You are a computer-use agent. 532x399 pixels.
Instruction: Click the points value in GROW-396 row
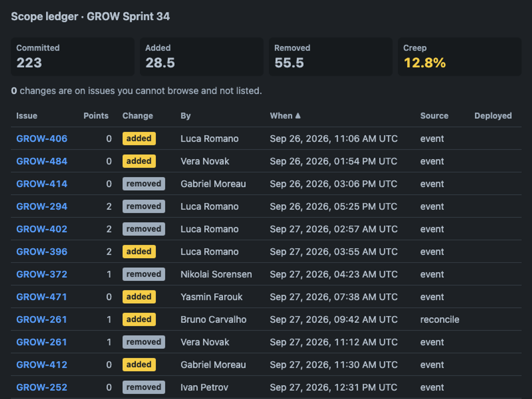click(109, 252)
